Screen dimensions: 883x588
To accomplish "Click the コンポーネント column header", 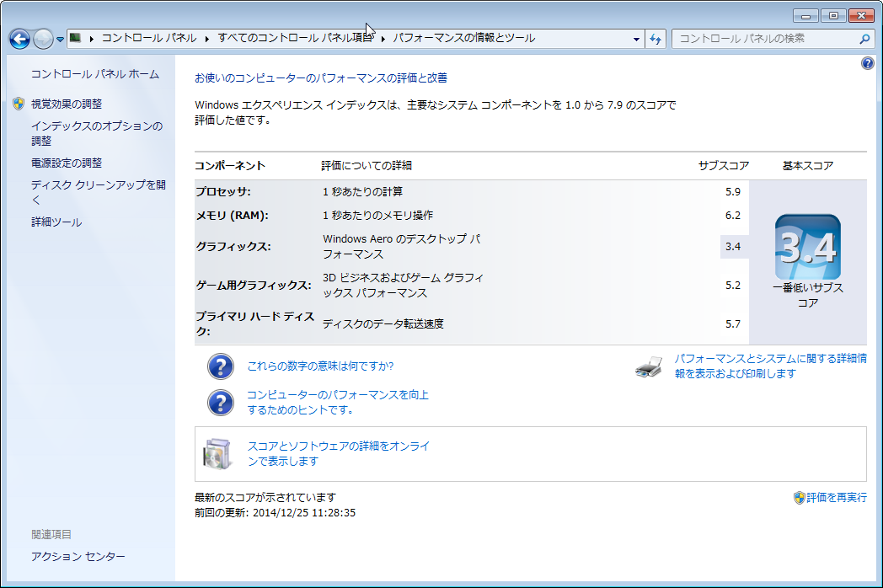I will 230,166.
